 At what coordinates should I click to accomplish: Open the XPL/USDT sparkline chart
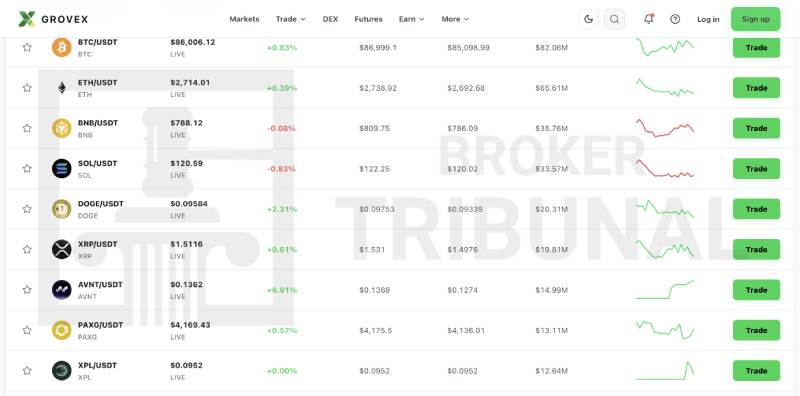point(665,370)
